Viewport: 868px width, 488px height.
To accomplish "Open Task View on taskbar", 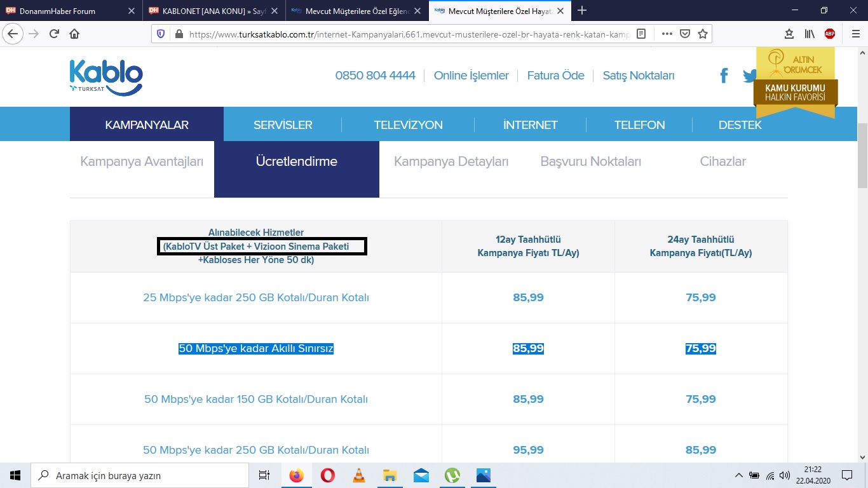I will tap(264, 475).
